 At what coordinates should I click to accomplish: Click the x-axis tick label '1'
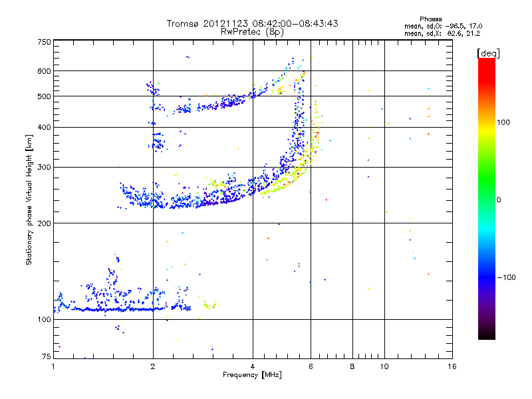(53, 366)
